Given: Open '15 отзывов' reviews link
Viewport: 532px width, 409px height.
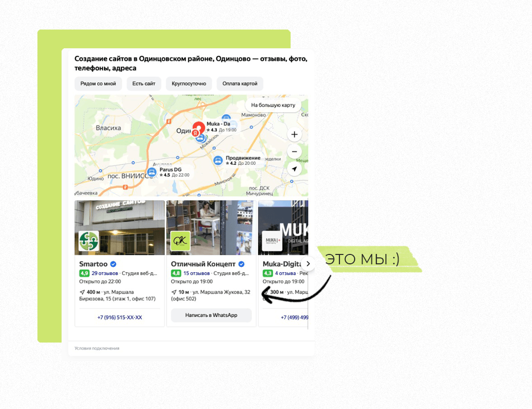Looking at the screenshot, I should pyautogui.click(x=197, y=273).
